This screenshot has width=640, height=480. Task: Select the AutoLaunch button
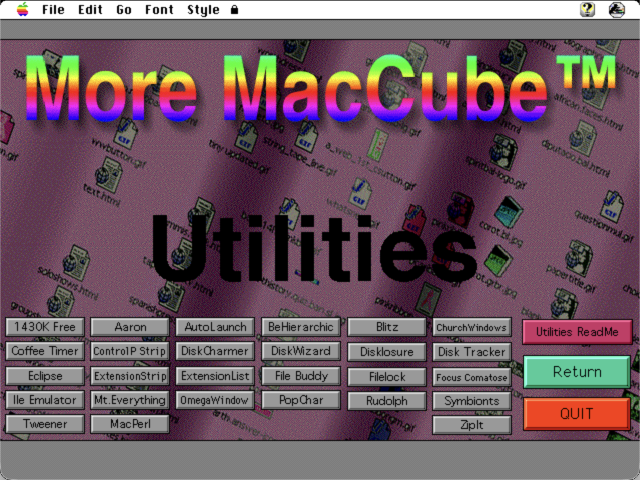point(216,327)
